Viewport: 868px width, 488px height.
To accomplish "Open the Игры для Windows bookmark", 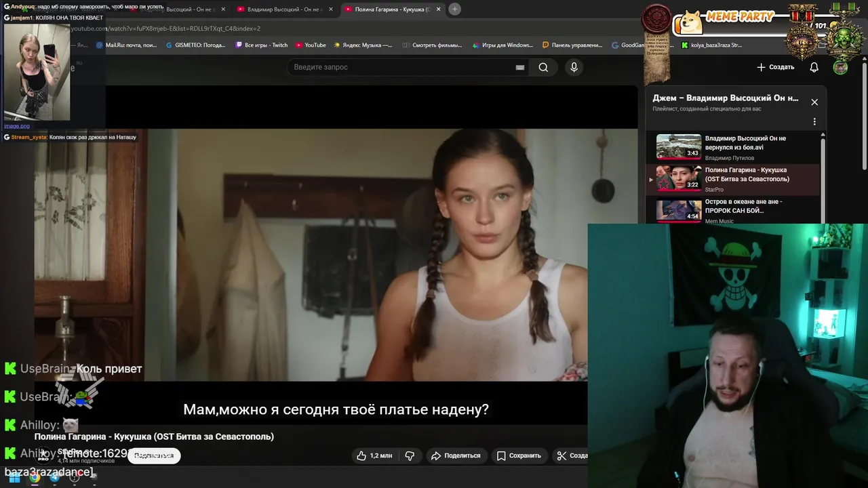I will 502,45.
